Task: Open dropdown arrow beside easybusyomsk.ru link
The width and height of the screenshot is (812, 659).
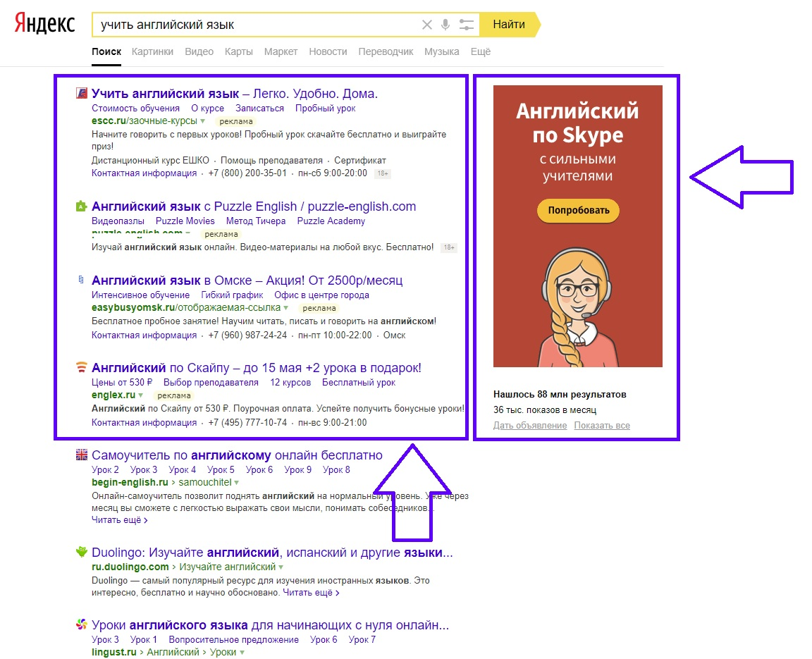Action: tap(286, 308)
